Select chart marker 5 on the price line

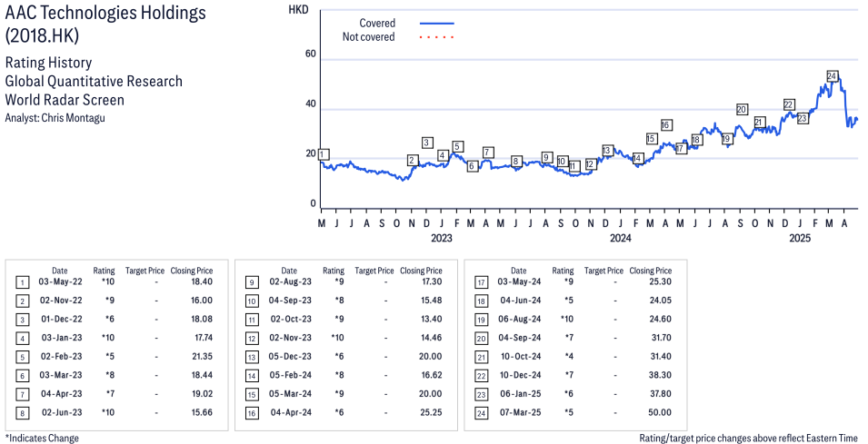click(456, 146)
